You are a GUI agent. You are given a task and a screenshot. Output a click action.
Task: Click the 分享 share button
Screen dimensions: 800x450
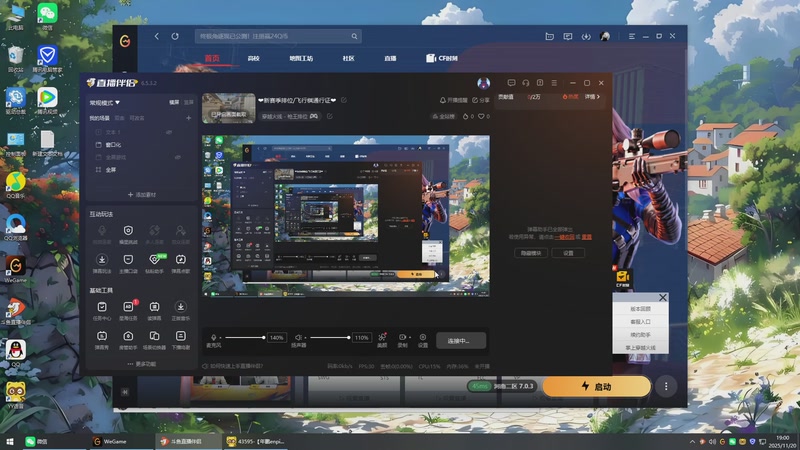pos(481,100)
